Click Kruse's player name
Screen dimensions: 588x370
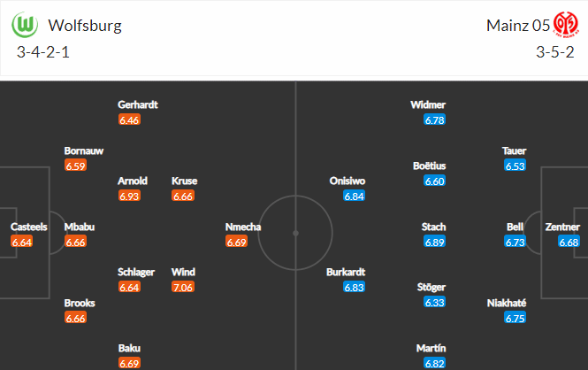tap(185, 181)
